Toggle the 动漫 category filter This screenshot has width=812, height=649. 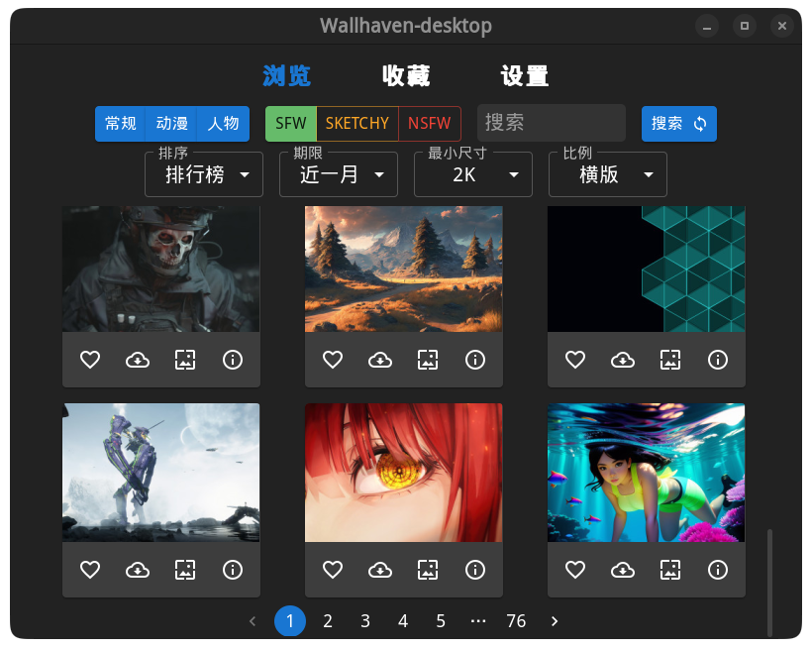172,124
